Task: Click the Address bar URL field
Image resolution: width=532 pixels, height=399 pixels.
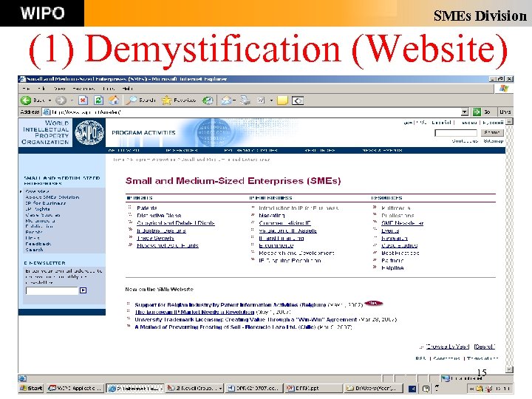Action: [256, 112]
